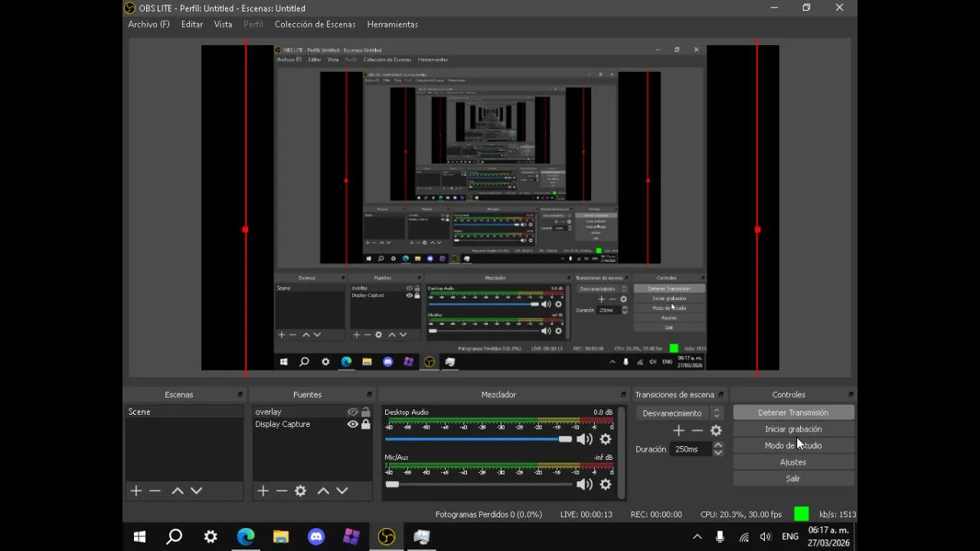Toggle lock on overlay source
The image size is (980, 551).
(366, 412)
